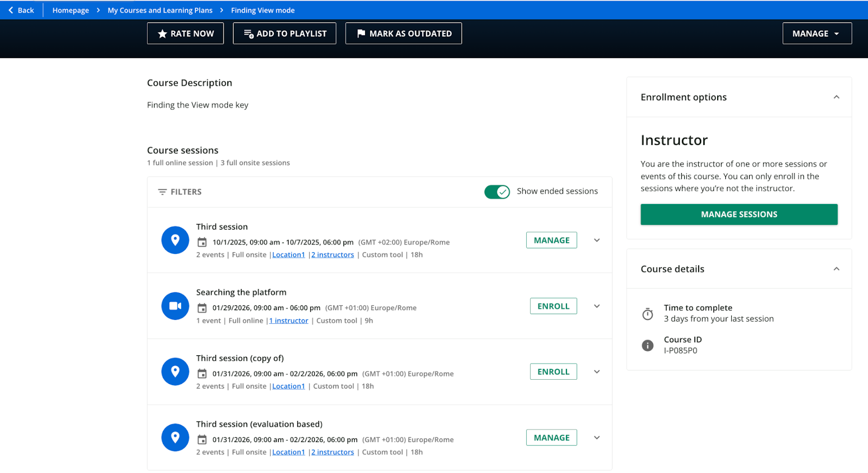
Task: Click the calendar icon in Searching the platform row
Action: click(202, 308)
